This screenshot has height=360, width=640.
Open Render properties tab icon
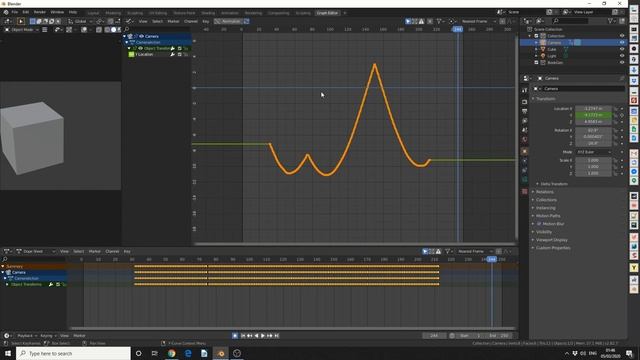click(x=524, y=102)
